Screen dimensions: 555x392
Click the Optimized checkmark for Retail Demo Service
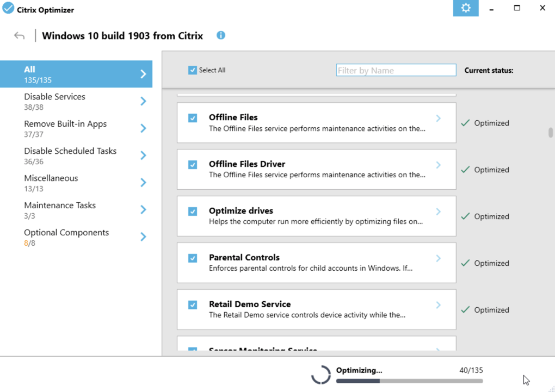tap(465, 309)
